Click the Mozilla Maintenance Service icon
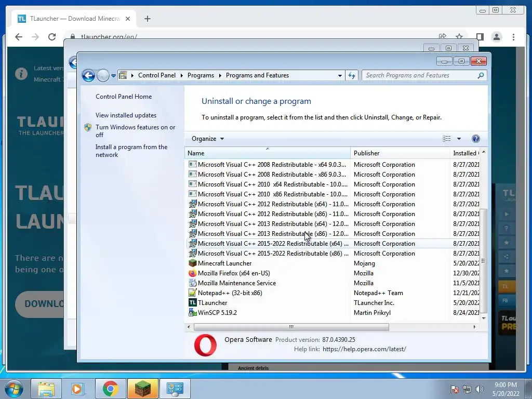 tap(192, 283)
